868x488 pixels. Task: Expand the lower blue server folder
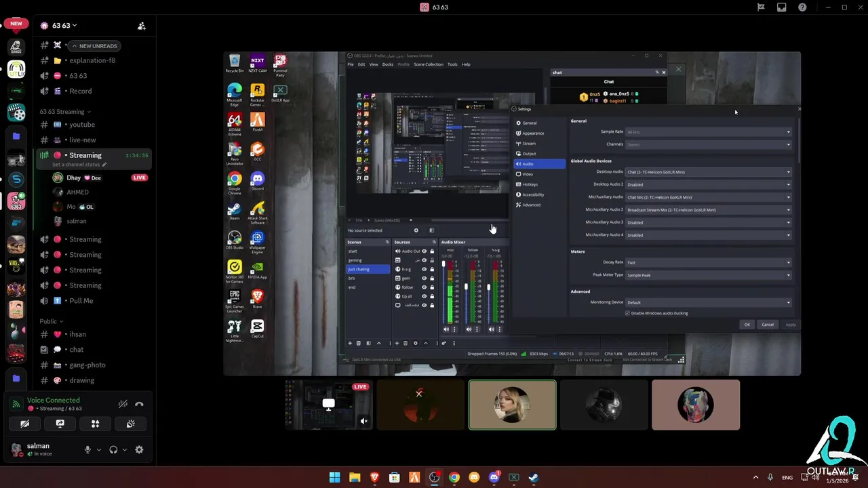(x=16, y=378)
